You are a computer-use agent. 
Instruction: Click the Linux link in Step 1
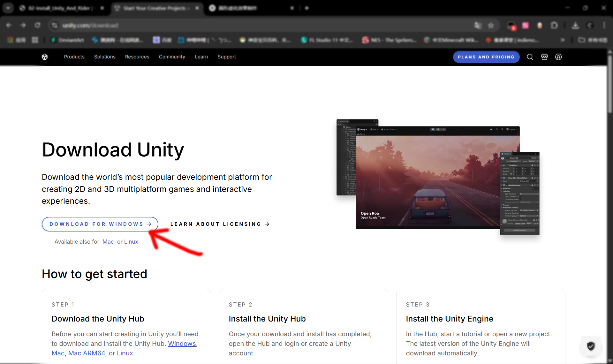pos(125,353)
